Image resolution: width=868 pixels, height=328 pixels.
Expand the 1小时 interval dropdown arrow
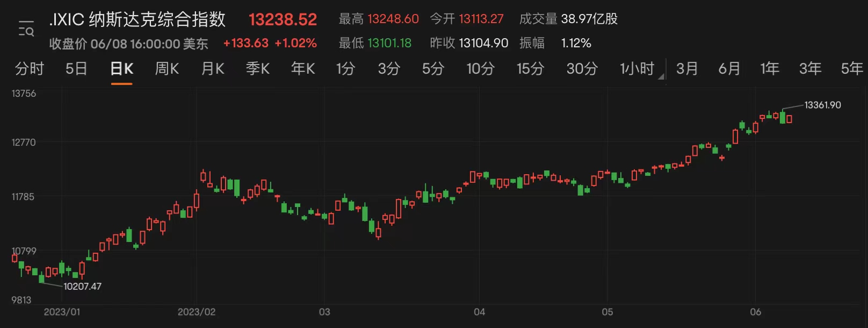[662, 76]
